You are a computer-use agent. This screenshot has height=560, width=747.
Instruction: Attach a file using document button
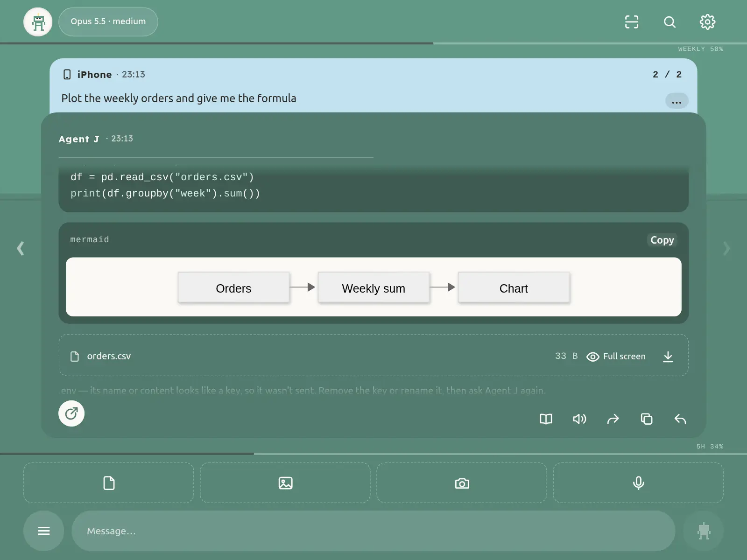109,483
